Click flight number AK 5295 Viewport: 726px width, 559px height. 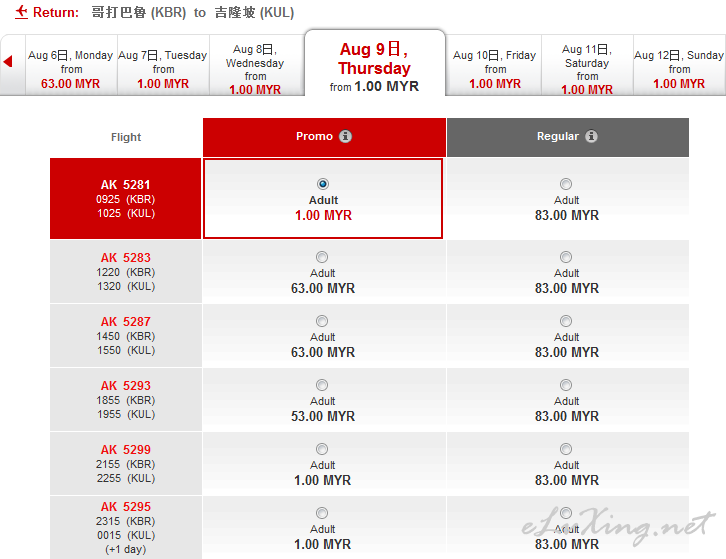coord(125,506)
